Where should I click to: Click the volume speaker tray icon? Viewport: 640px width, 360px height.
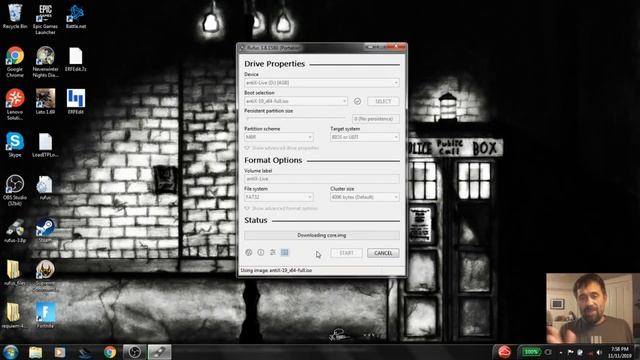(599, 352)
